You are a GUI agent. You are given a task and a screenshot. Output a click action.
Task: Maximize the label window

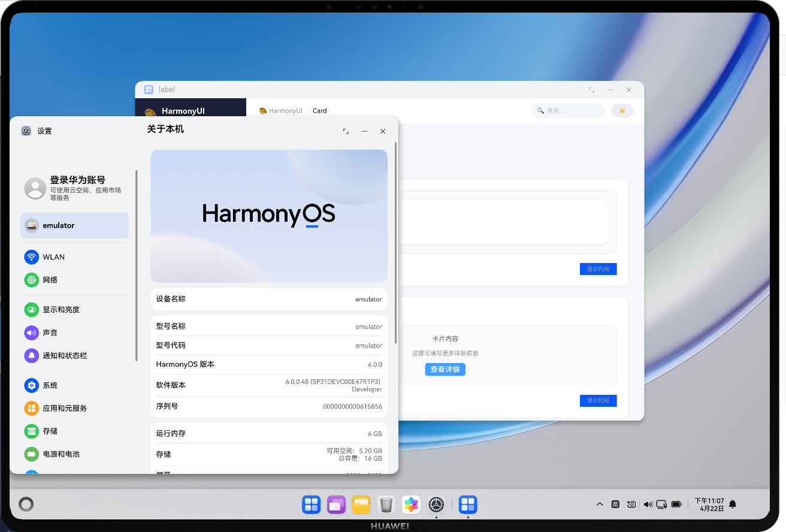[592, 90]
